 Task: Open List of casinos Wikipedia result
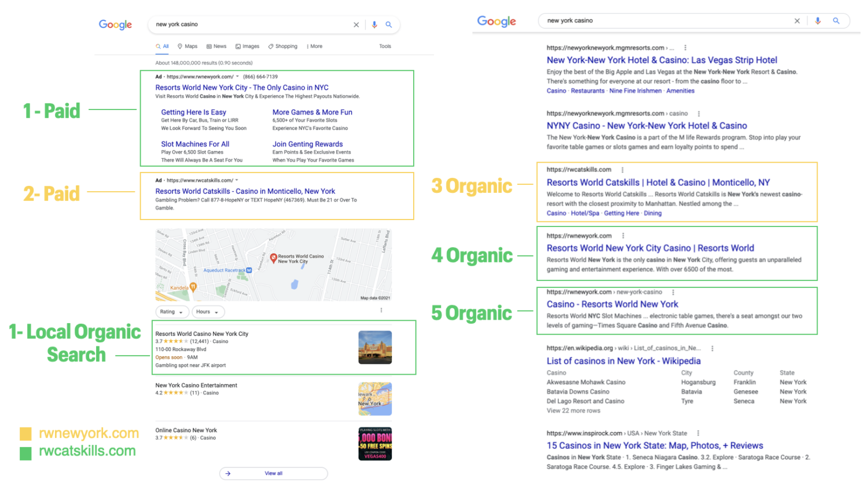624,361
